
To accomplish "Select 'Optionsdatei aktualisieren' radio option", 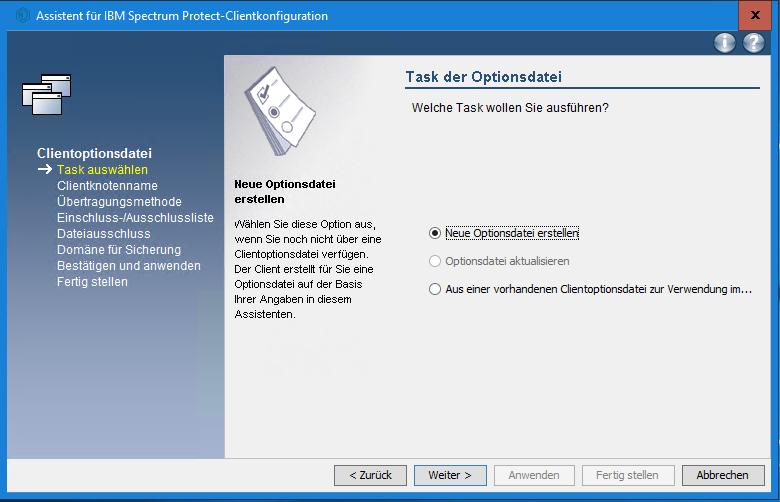I will (x=434, y=261).
